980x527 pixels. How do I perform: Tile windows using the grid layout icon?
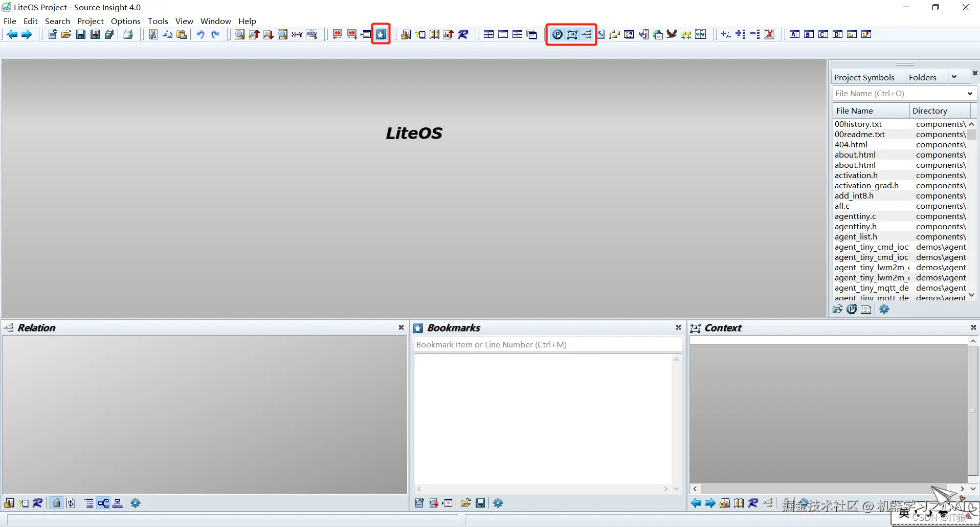(x=489, y=34)
